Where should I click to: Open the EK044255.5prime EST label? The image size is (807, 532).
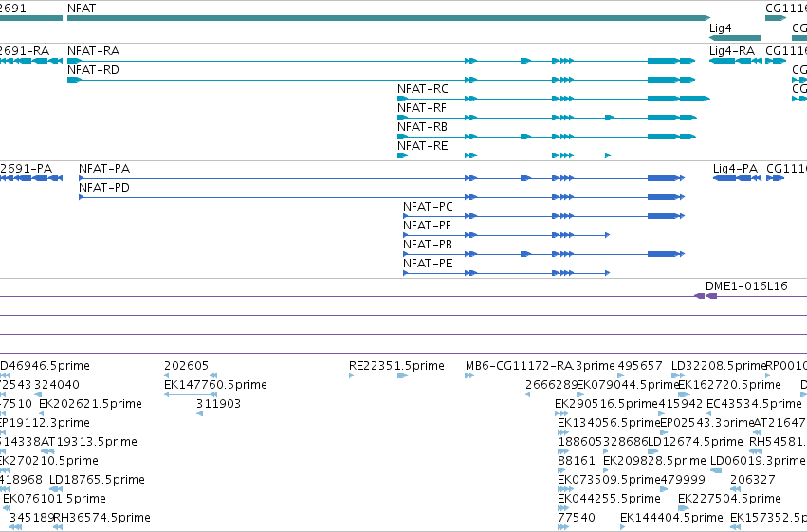(610, 499)
